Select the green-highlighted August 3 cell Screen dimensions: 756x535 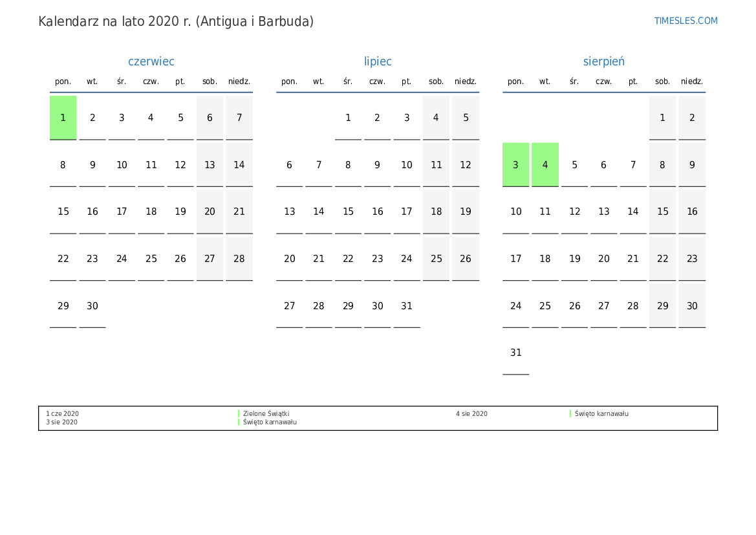[515, 165]
